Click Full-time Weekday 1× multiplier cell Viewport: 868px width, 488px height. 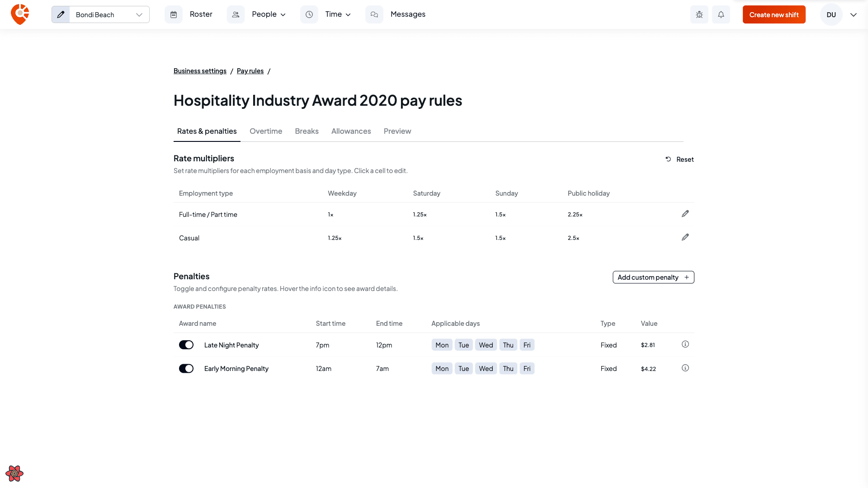point(330,215)
